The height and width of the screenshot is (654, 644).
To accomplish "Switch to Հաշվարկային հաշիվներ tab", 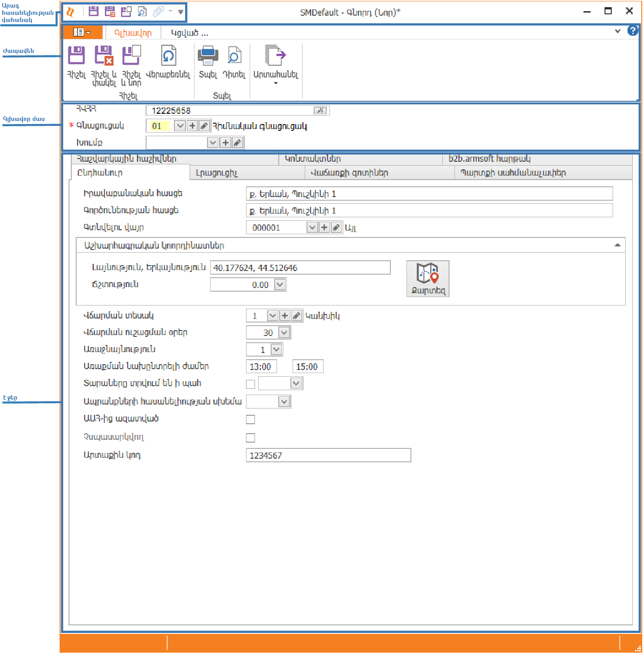I will coord(175,159).
